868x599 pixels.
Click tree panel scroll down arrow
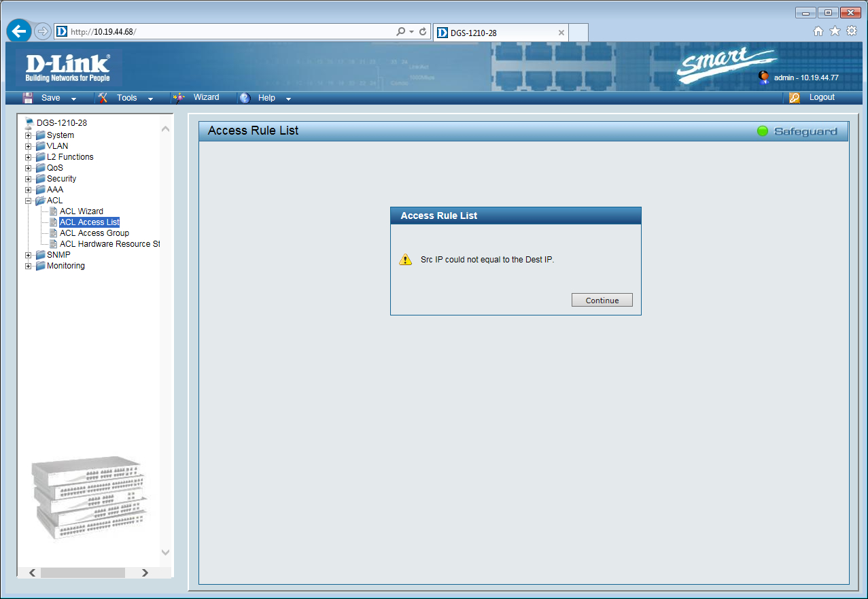coord(166,552)
